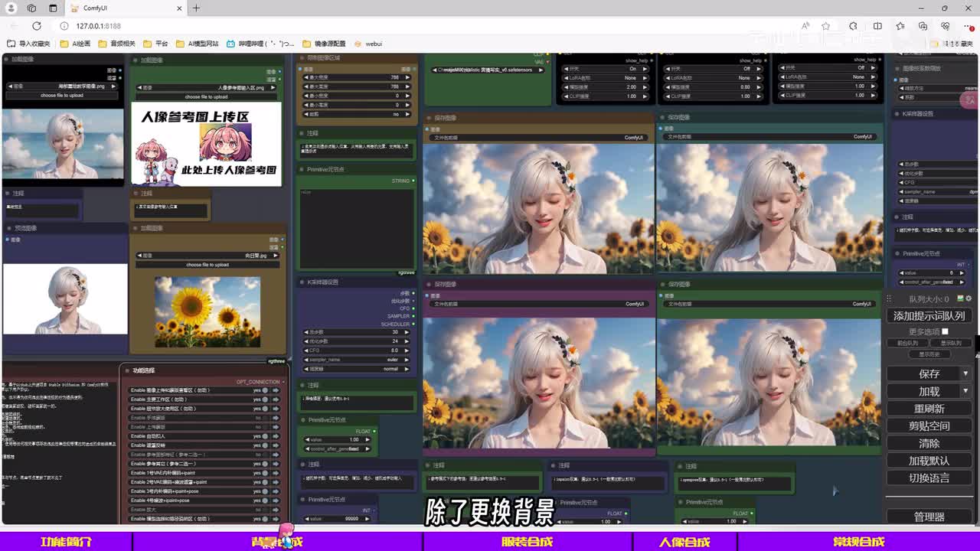Open the tab actions icon left of ComfyUI tab
Viewport: 980px width, 551px height.
click(53, 8)
